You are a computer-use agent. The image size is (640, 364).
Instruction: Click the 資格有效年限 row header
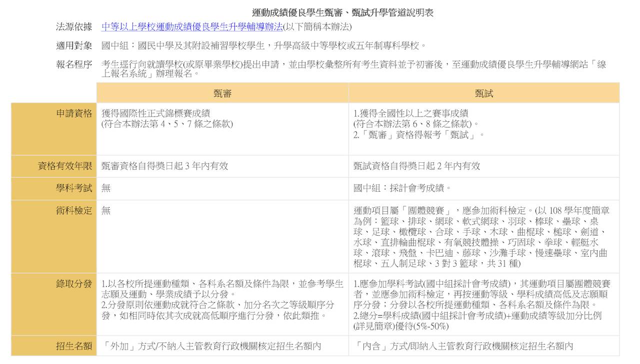(54, 166)
